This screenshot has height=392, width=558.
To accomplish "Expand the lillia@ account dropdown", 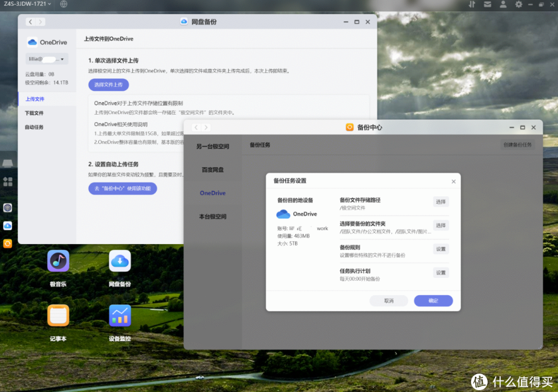I will [46, 59].
